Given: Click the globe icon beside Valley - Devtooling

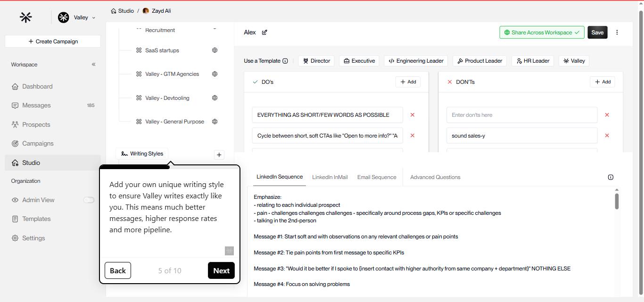Looking at the screenshot, I should click(x=215, y=98).
